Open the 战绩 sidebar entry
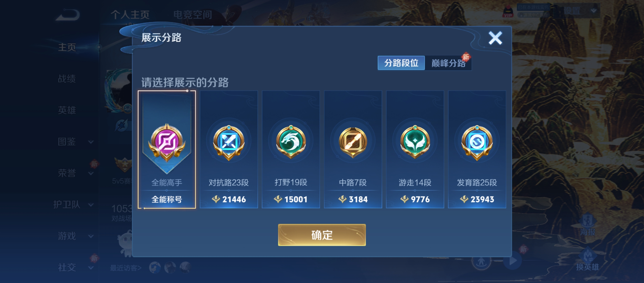This screenshot has width=644, height=283. point(67,79)
